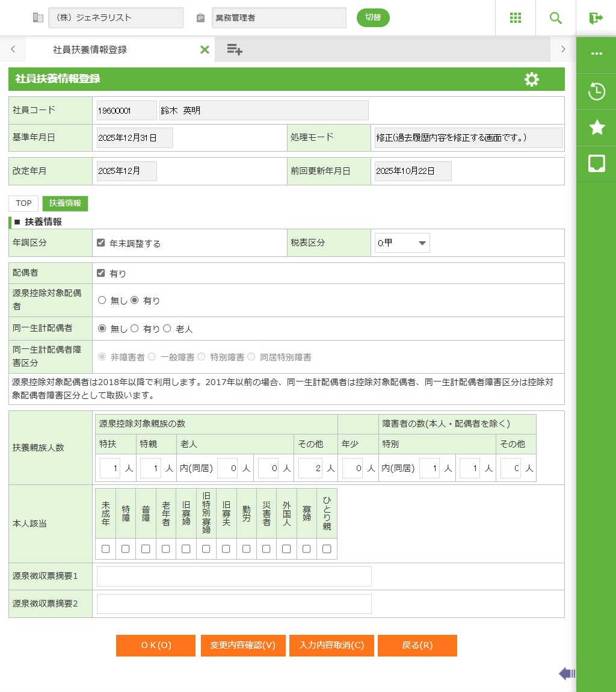Open the 税表区分 dropdown

402,243
